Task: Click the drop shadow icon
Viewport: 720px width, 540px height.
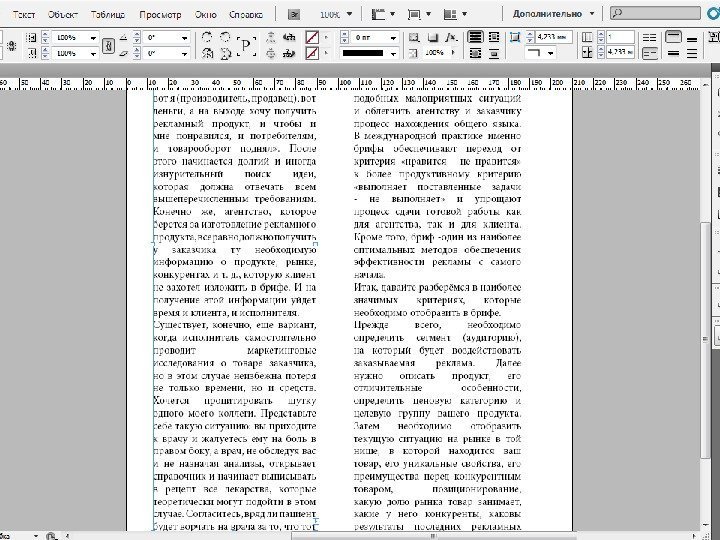Action: coord(433,37)
